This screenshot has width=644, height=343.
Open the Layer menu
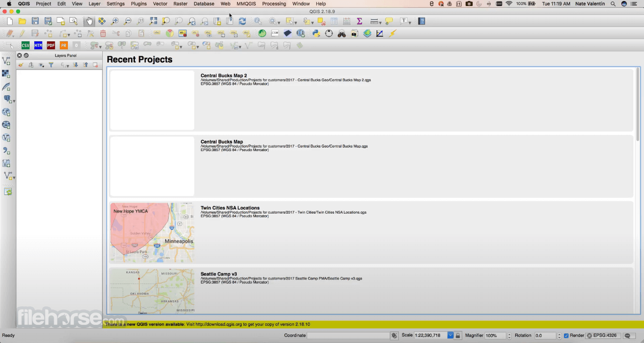pos(94,4)
